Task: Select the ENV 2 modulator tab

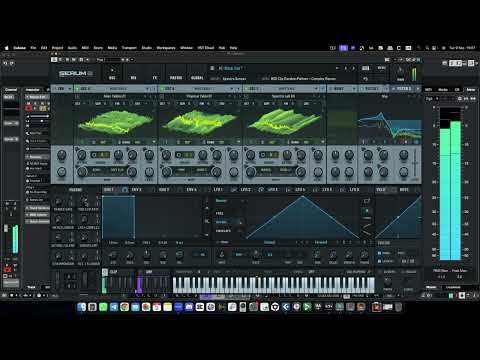Action: click(137, 190)
